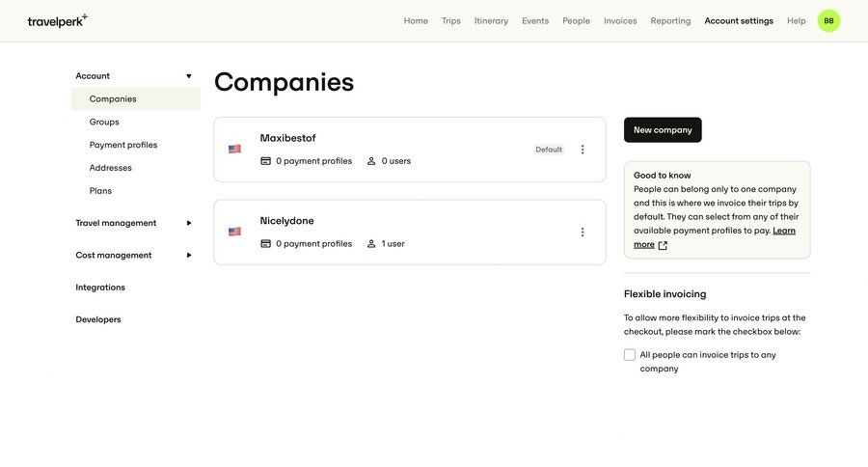The height and width of the screenshot is (467, 868).
Task: Open Integrations in the sidebar
Action: pyautogui.click(x=100, y=288)
